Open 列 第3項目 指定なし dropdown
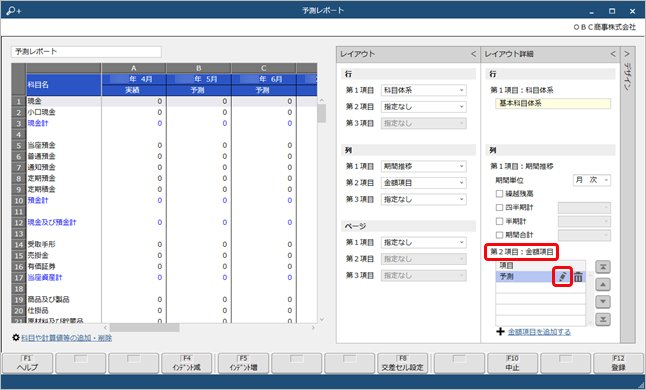The image size is (646, 390). (x=424, y=199)
